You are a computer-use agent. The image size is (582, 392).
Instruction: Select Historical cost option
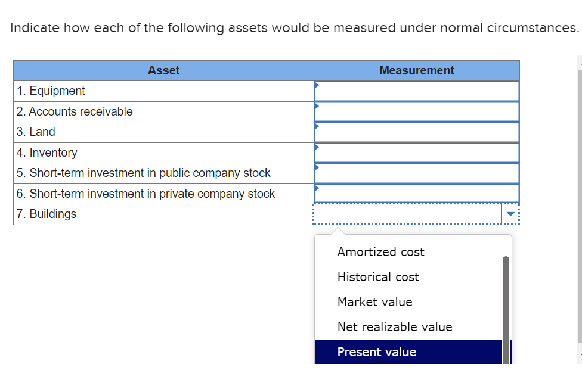click(x=378, y=277)
